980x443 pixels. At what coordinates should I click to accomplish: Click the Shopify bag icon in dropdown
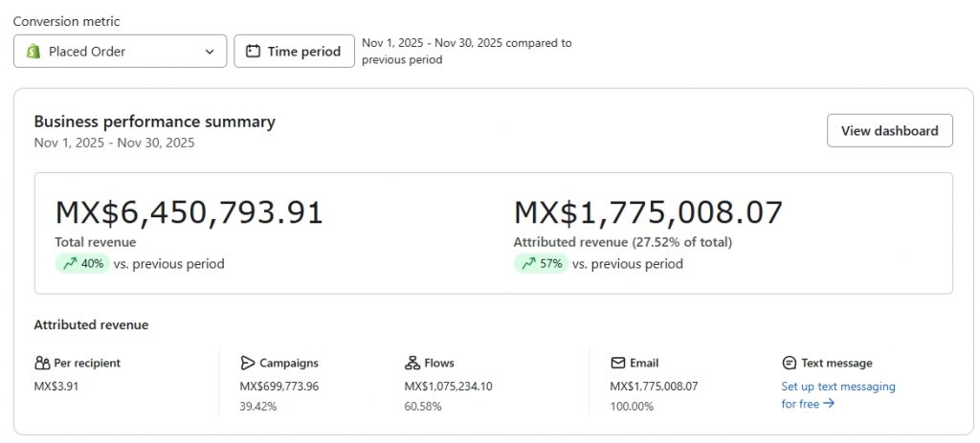(33, 52)
